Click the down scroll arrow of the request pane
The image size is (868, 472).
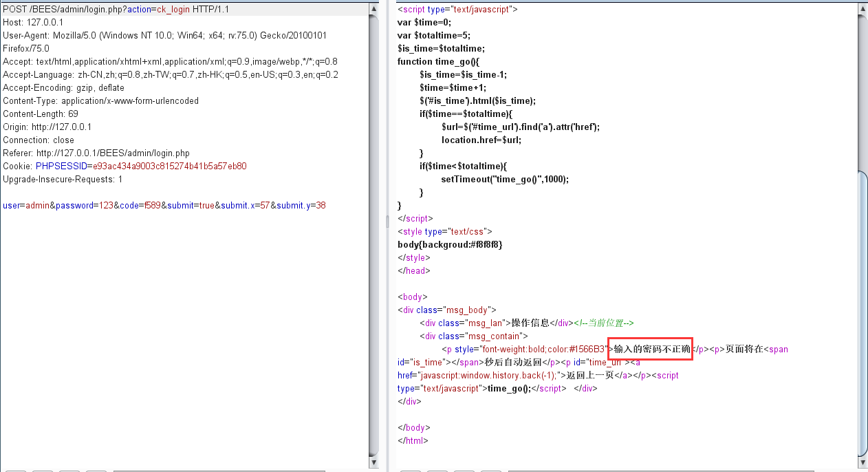[x=373, y=463]
